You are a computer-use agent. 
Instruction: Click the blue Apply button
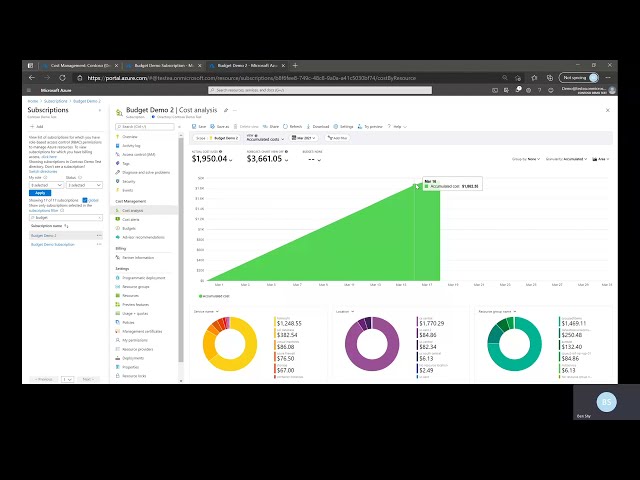[x=40, y=193]
